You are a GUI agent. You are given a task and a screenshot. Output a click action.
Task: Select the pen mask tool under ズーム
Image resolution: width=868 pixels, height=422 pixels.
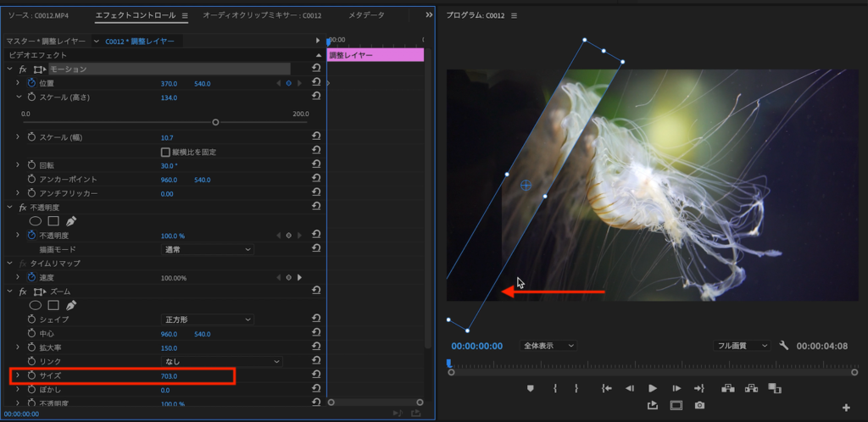pos(71,305)
